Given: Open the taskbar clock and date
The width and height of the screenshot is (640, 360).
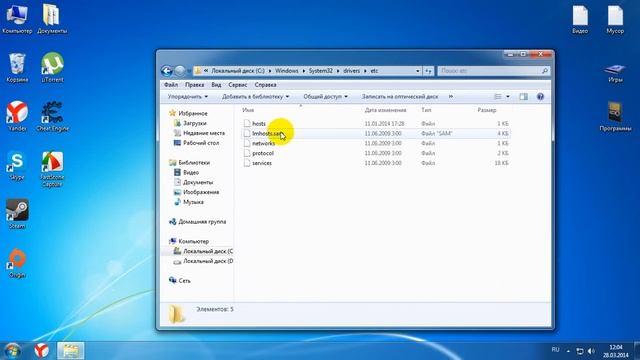Looking at the screenshot, I should [616, 351].
